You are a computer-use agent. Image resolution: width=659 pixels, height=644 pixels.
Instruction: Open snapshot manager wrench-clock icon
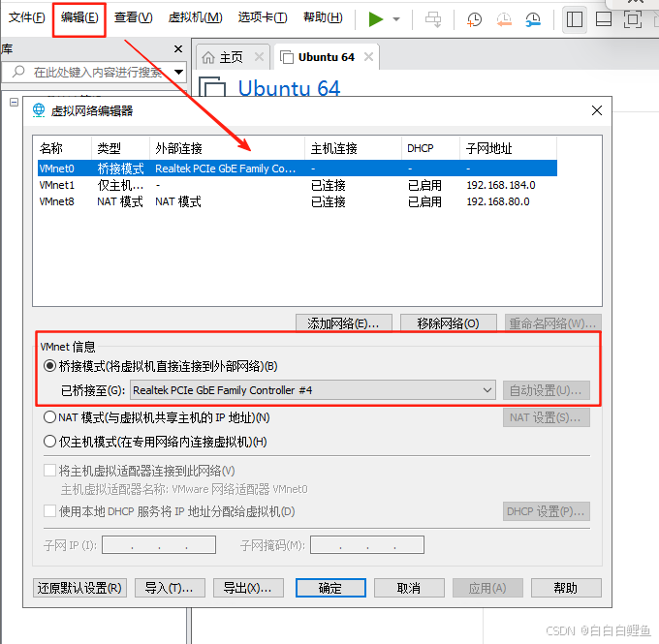[533, 19]
